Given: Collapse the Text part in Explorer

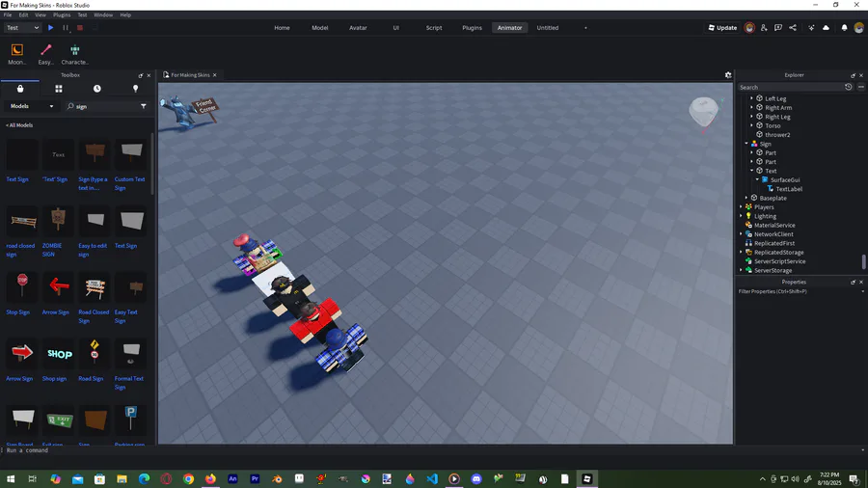Looking at the screenshot, I should tap(752, 171).
